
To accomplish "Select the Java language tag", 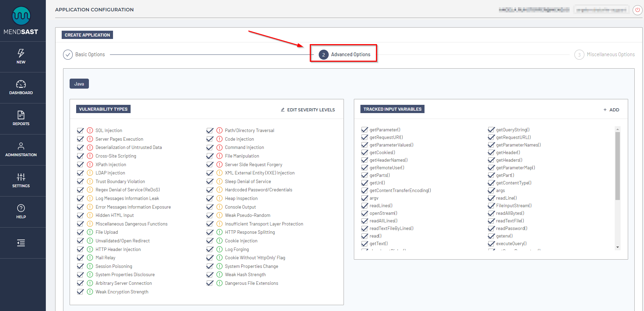I will (79, 84).
